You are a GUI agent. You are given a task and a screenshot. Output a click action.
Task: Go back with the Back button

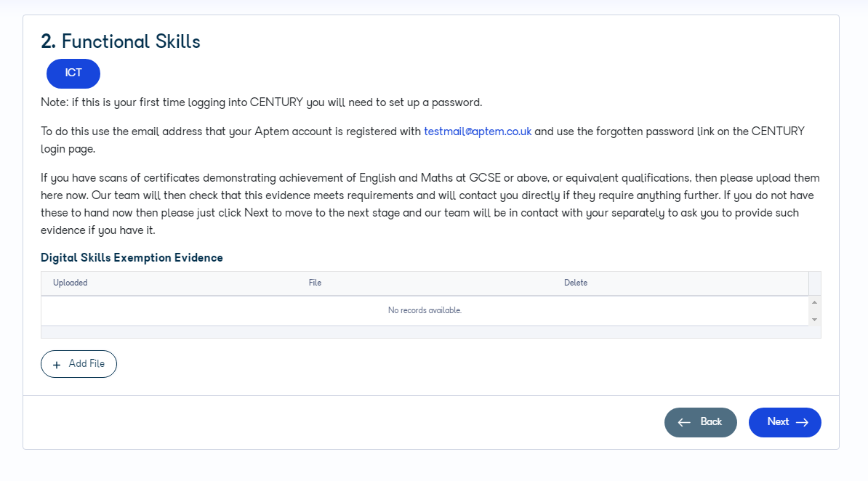coord(700,422)
